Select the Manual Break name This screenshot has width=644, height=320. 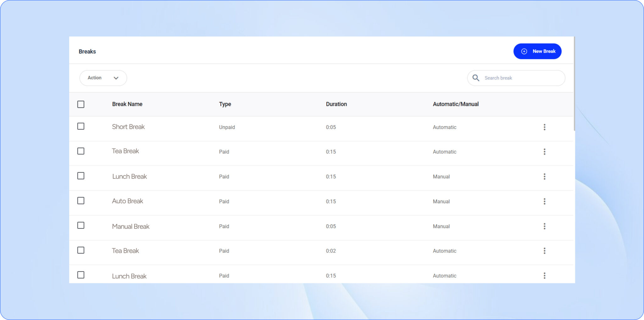130,227
